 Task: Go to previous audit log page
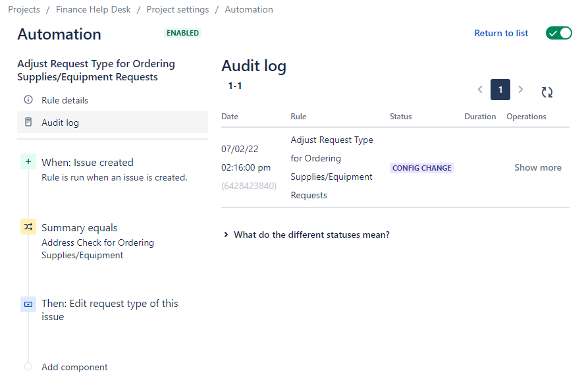coord(480,90)
